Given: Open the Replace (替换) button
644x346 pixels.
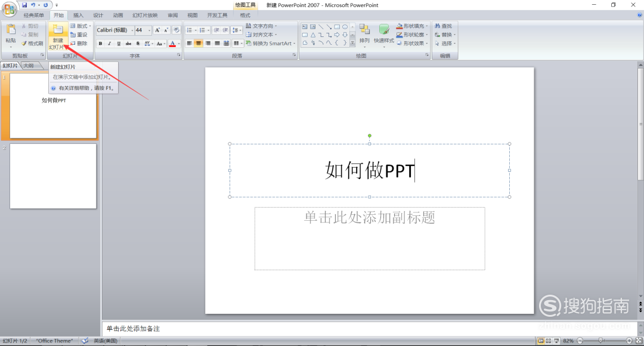Looking at the screenshot, I should point(445,35).
